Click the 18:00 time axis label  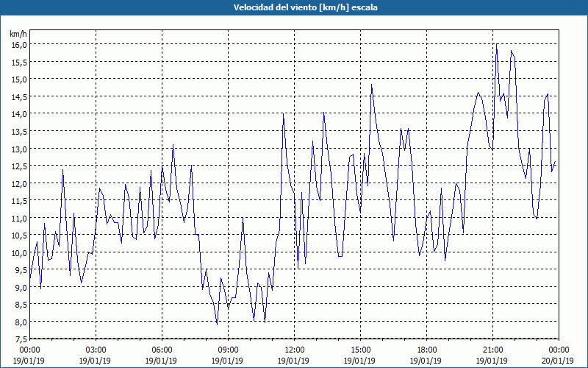pyautogui.click(x=427, y=350)
